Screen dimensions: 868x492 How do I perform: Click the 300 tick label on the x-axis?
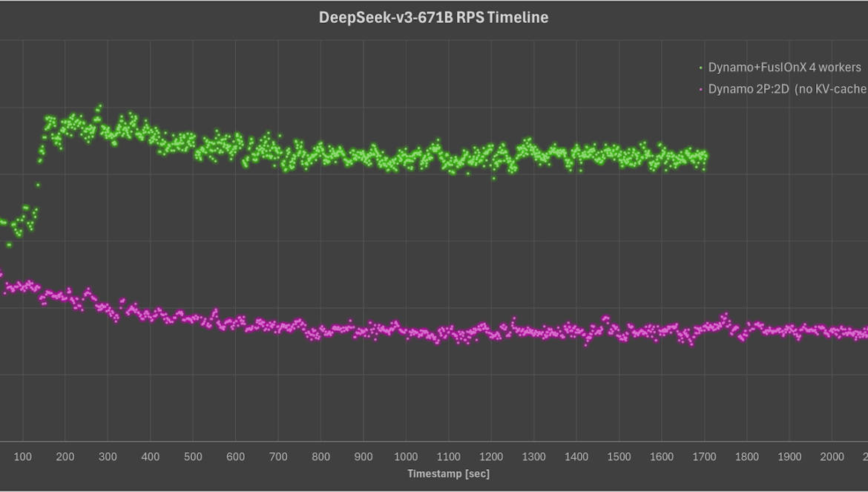coord(108,456)
